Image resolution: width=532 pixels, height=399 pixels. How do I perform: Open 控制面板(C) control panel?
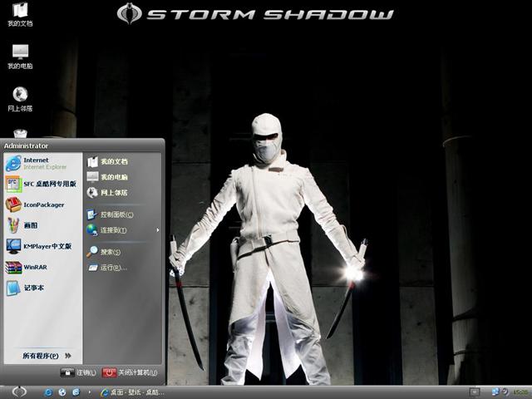(111, 214)
